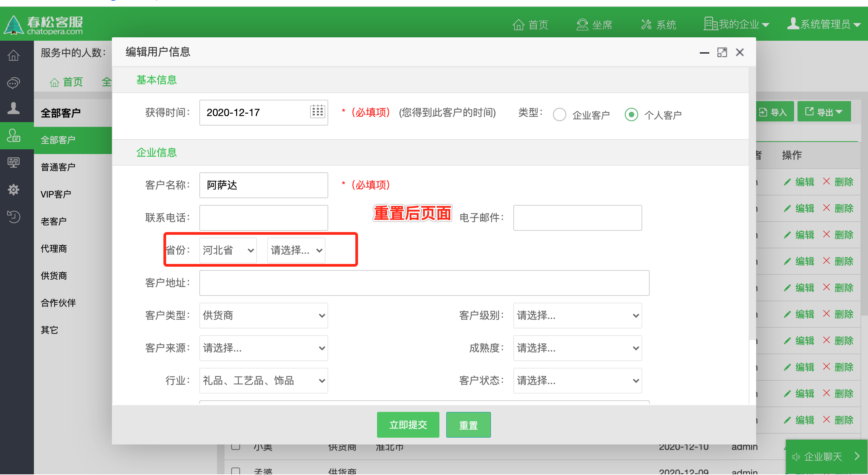Navigate to 坐席 in the top menu
The height and width of the screenshot is (475, 868).
(x=594, y=24)
